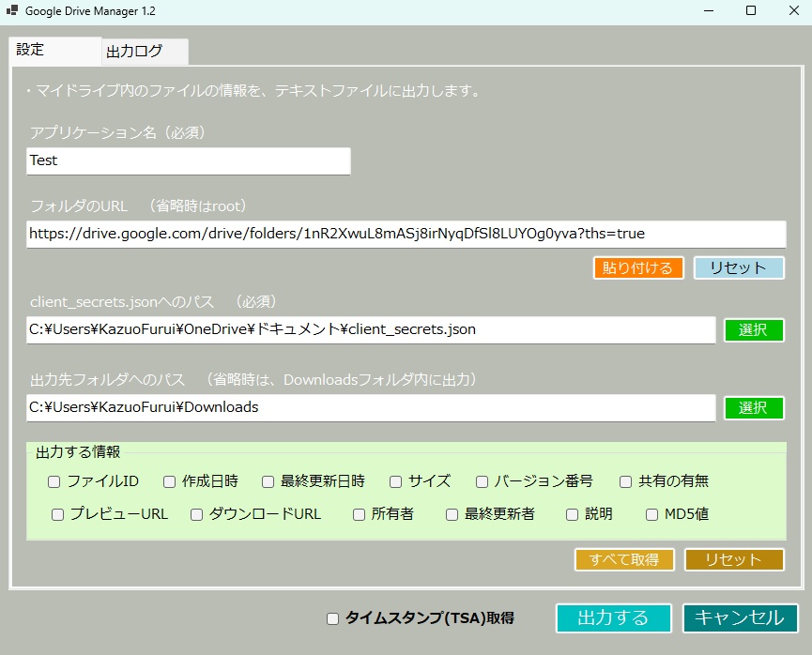Tick the 作成日時 checkbox
Screen dimensions: 812x655
tap(169, 482)
